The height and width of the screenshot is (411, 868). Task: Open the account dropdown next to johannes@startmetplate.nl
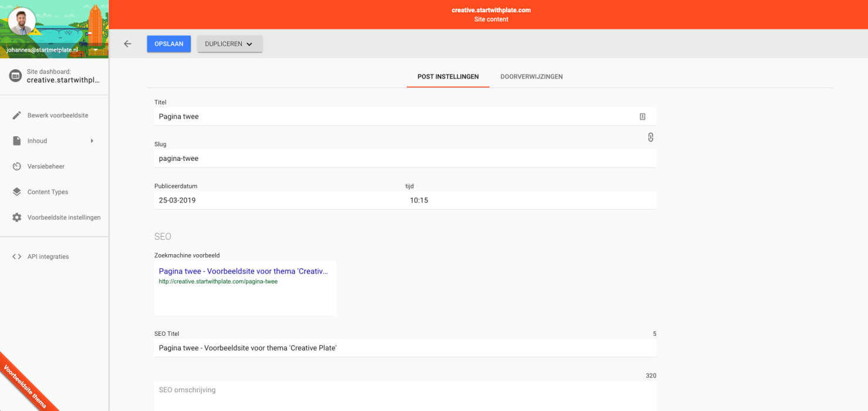click(96, 50)
